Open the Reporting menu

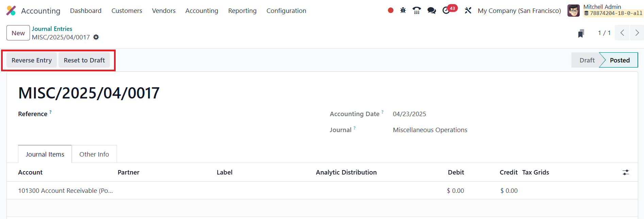(242, 11)
